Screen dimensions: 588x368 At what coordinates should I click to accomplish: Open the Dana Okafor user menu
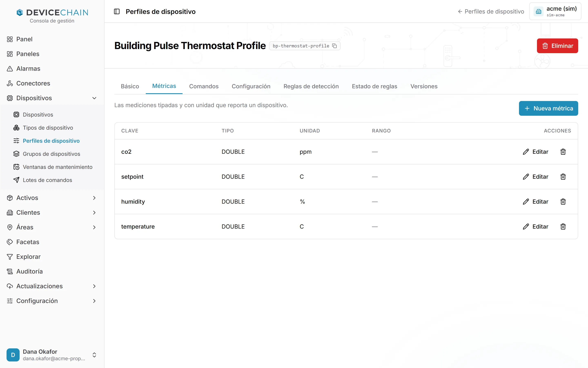coord(52,355)
